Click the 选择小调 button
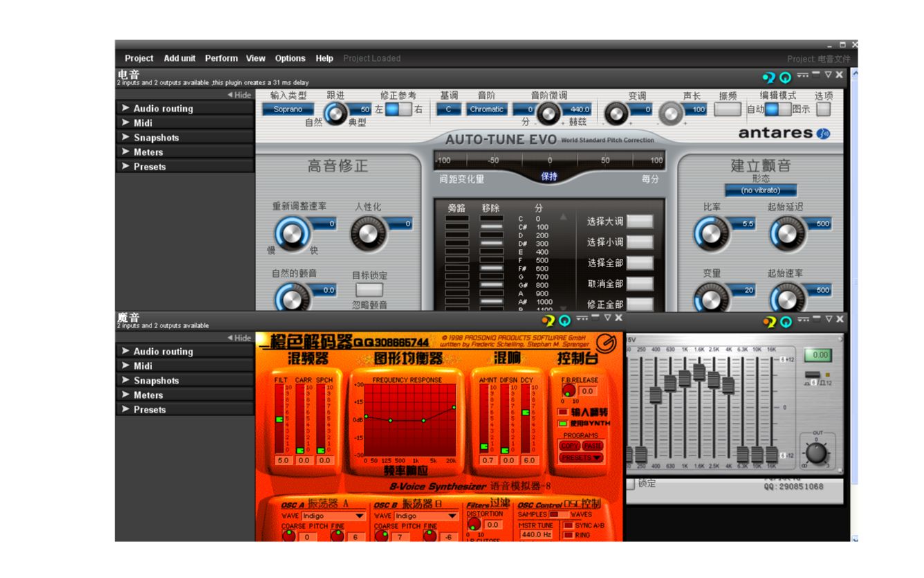Image resolution: width=924 pixels, height=578 pixels. tap(640, 242)
